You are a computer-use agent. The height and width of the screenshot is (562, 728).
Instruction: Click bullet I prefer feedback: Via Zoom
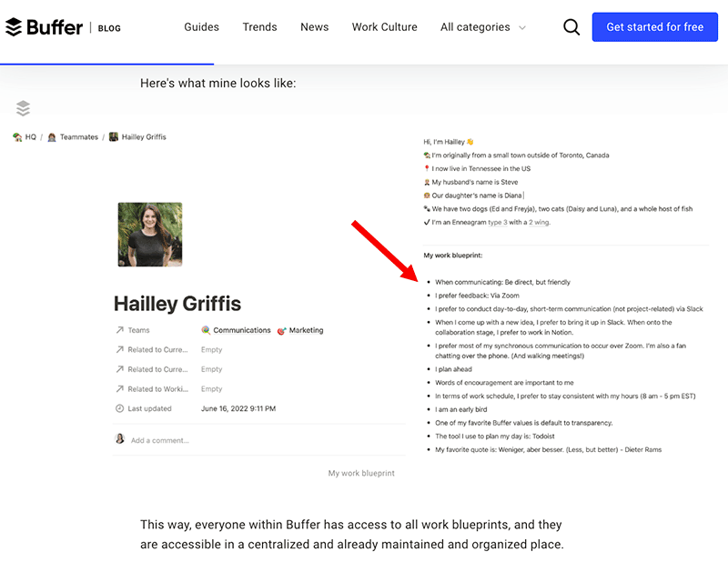[477, 296]
